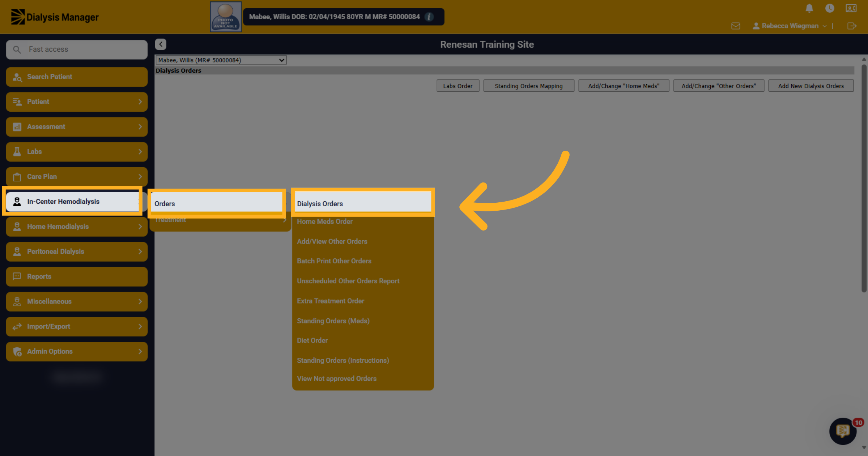Image resolution: width=868 pixels, height=456 pixels.
Task: Click Add New Dialysis Orders button
Action: (811, 86)
